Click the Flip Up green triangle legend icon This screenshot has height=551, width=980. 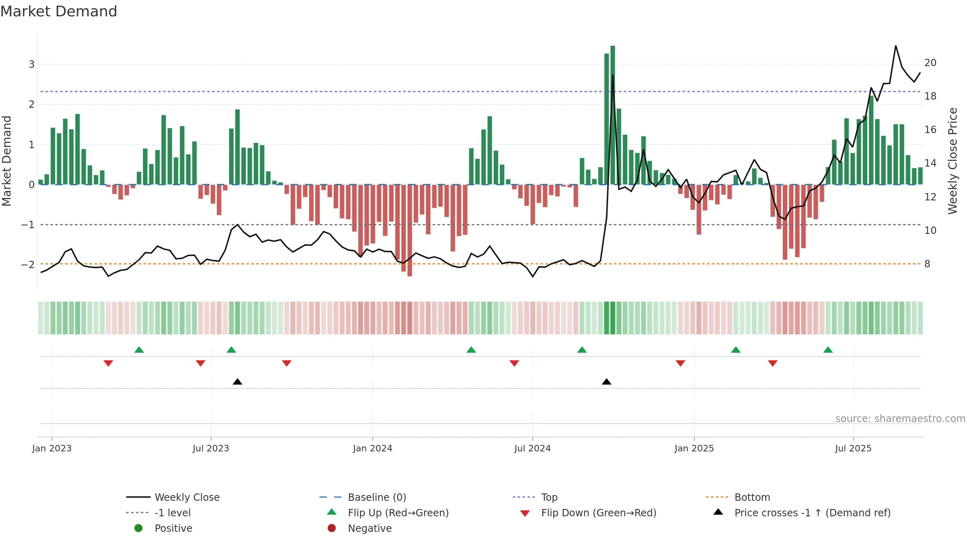click(x=332, y=512)
